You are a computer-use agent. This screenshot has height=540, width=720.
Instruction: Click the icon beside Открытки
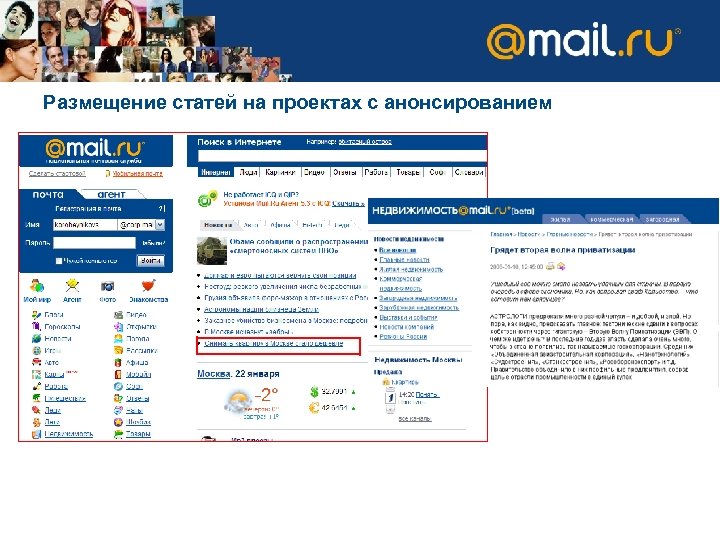[118, 326]
